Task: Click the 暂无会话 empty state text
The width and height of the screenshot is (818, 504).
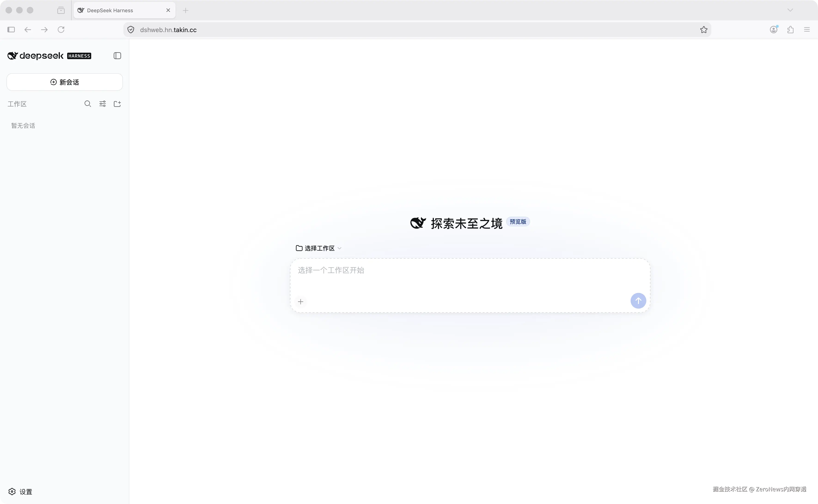Action: [23, 126]
